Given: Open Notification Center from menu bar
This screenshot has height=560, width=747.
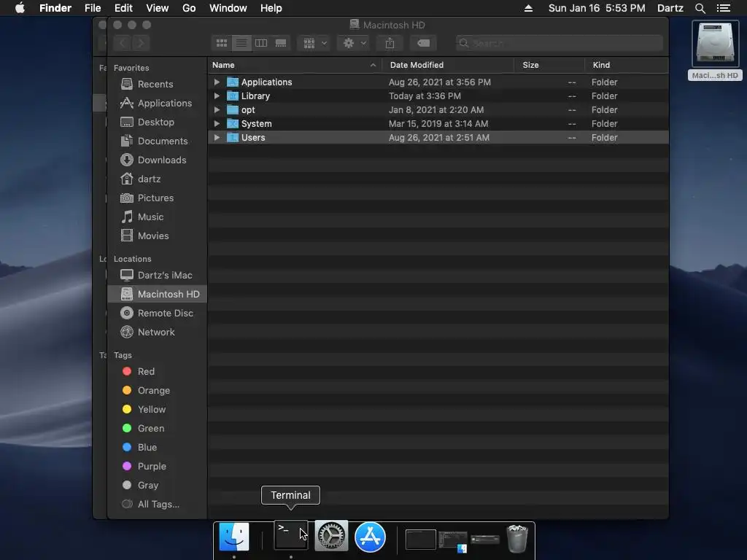Looking at the screenshot, I should (723, 8).
